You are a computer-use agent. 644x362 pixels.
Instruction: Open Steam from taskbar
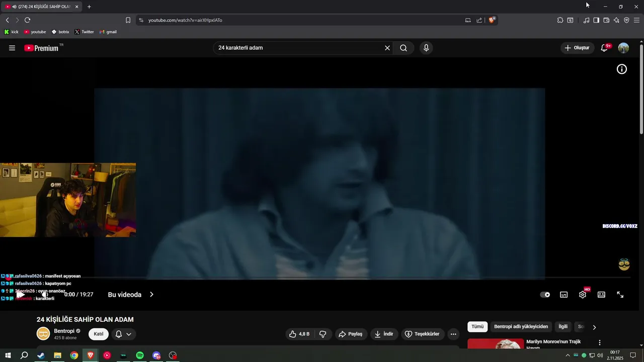point(41,355)
